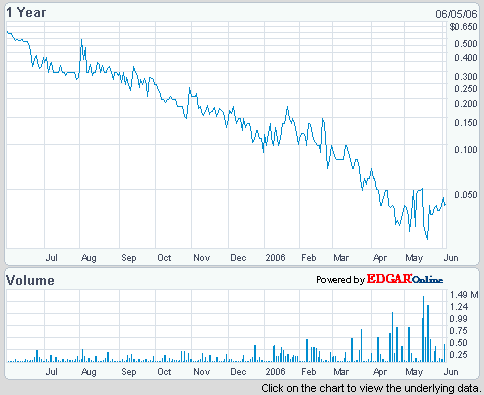
Task: Click the May label under price chart
Action: coord(414,258)
